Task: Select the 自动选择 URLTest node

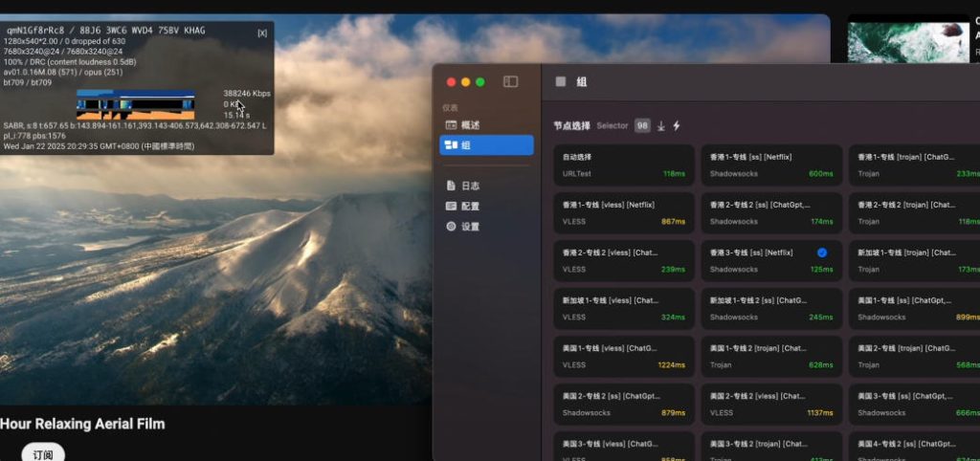Action: 624,165
